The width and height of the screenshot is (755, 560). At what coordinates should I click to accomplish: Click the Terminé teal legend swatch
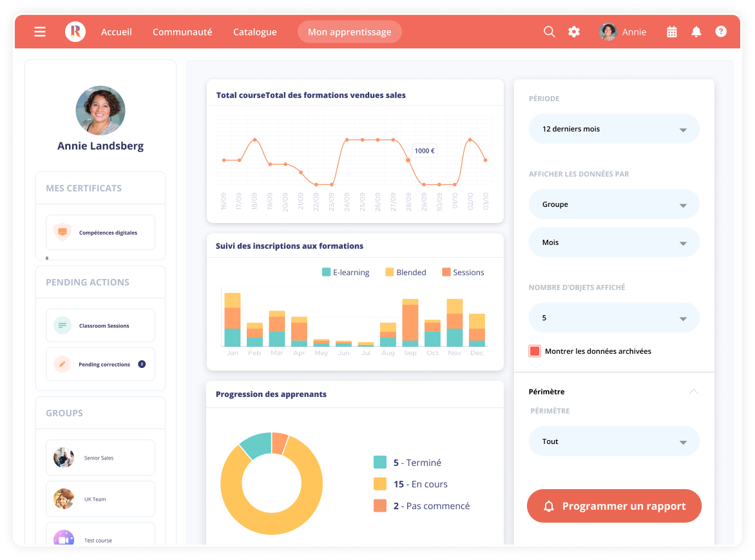pyautogui.click(x=380, y=462)
